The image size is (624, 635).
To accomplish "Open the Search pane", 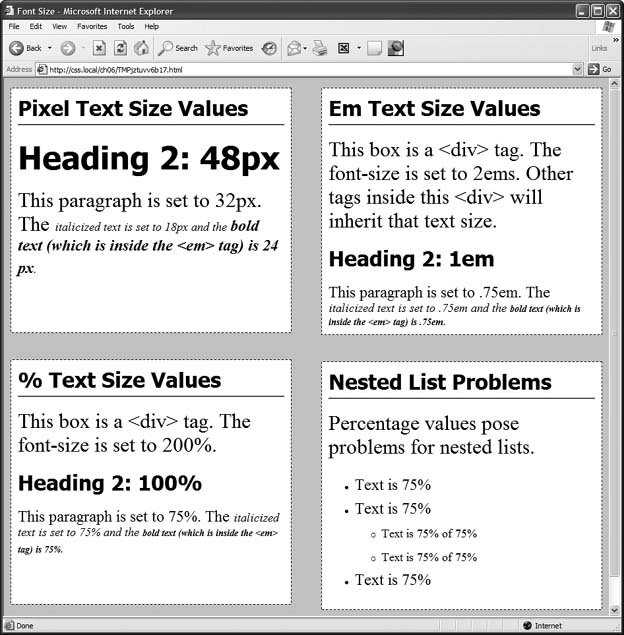I will [x=178, y=48].
